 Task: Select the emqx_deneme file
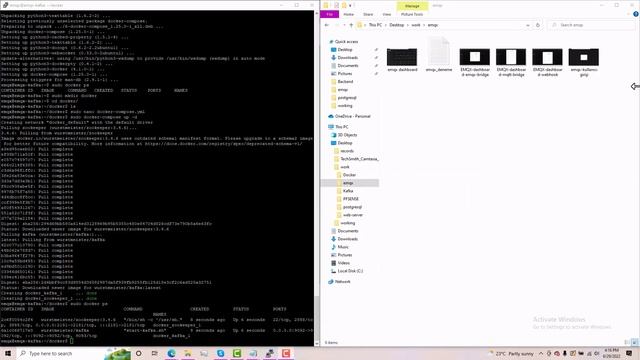tap(438, 54)
